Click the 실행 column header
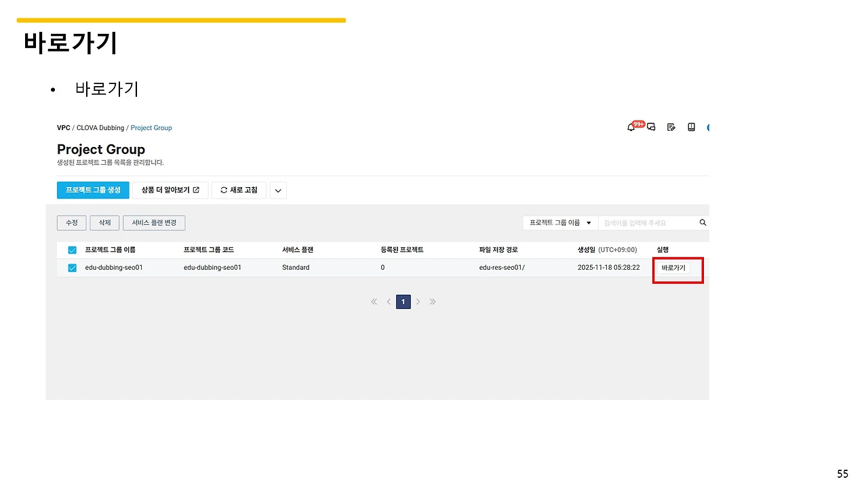Image resolution: width=868 pixels, height=488 pixels. (x=663, y=250)
